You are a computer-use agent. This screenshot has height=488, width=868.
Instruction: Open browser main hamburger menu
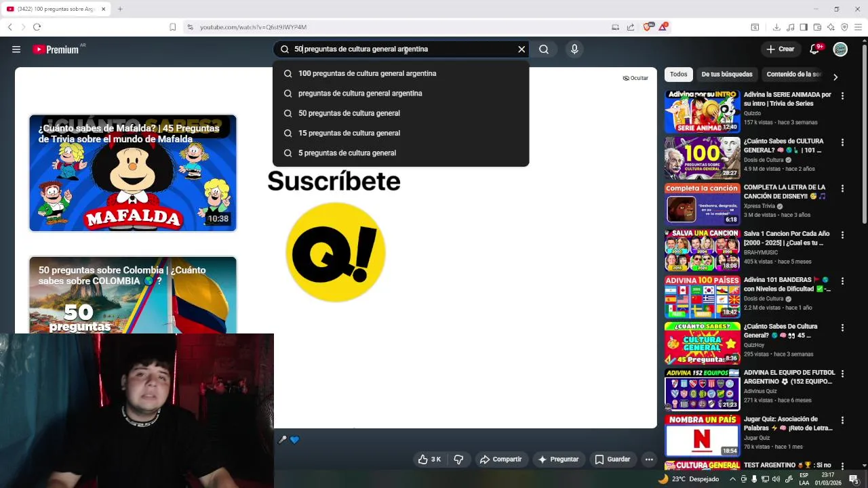[858, 27]
